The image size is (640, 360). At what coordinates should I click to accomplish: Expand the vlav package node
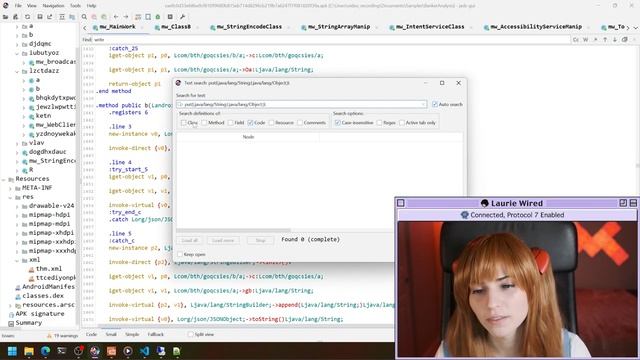tap(17, 143)
